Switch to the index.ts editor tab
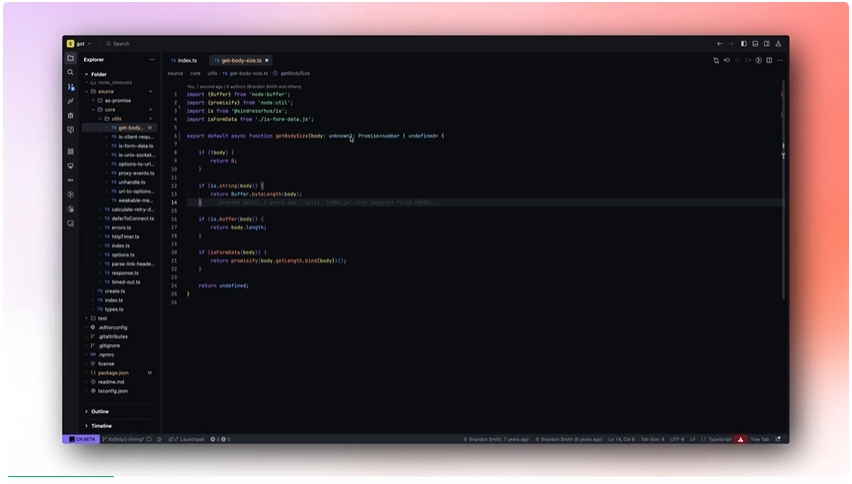Viewport: 852px width, 484px height. pyautogui.click(x=184, y=60)
